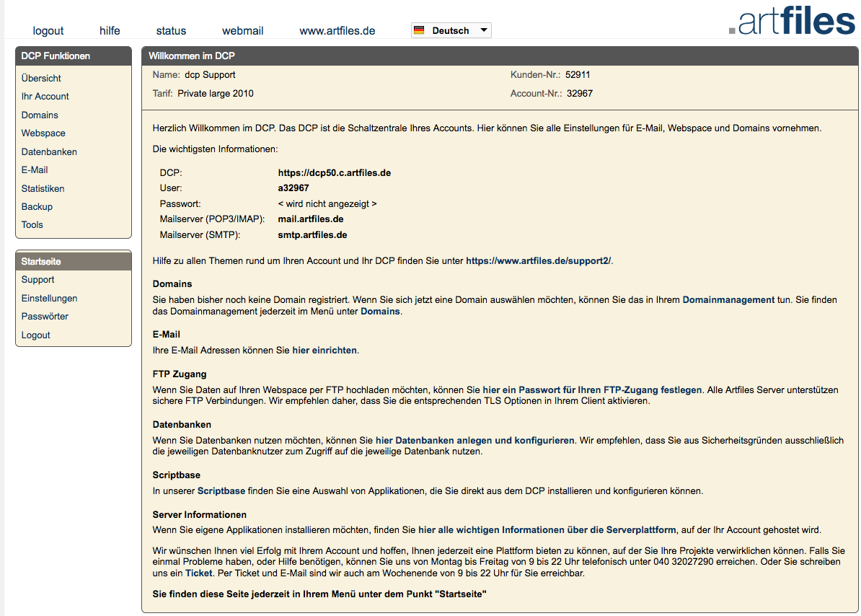Click the FTP Zugang heading
This screenshot has width=861, height=616.
click(180, 374)
